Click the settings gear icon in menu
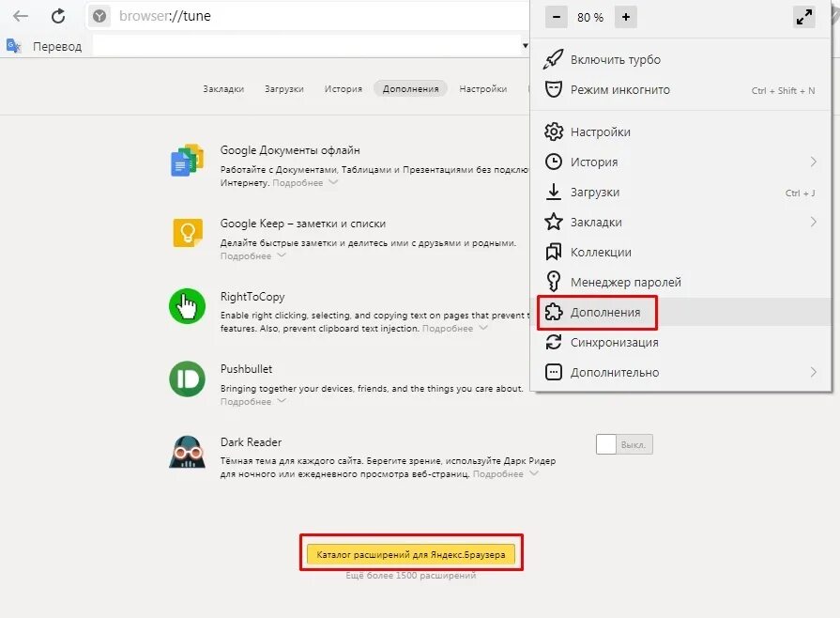Image resolution: width=840 pixels, height=618 pixels. click(x=554, y=131)
